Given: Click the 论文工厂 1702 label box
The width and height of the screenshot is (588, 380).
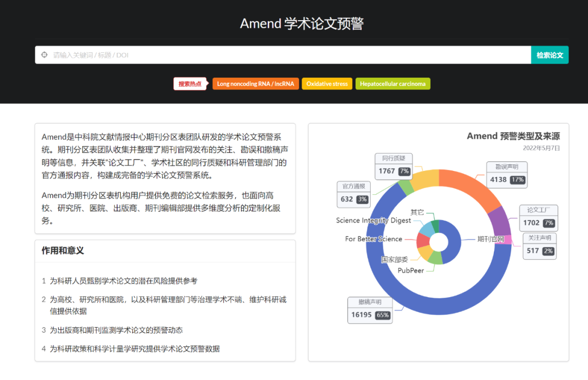Looking at the screenshot, I should (x=538, y=218).
